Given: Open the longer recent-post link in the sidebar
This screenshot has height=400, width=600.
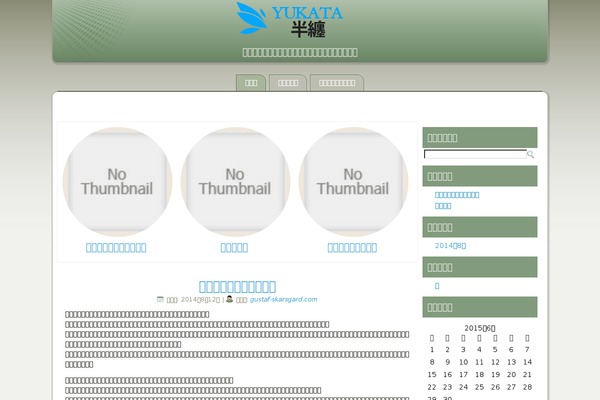Looking at the screenshot, I should [x=457, y=195].
